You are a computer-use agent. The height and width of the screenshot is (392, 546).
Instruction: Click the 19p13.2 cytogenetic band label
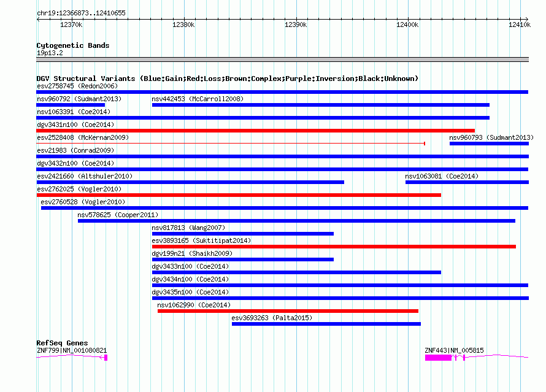point(50,53)
